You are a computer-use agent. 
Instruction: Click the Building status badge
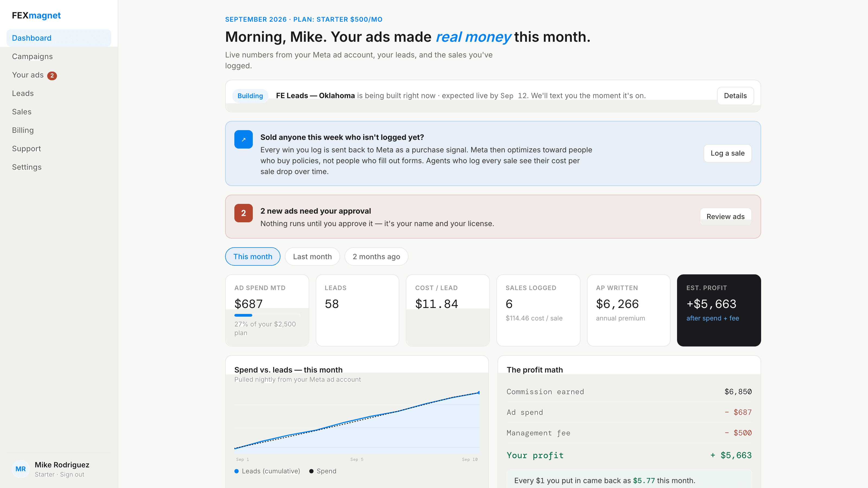250,96
